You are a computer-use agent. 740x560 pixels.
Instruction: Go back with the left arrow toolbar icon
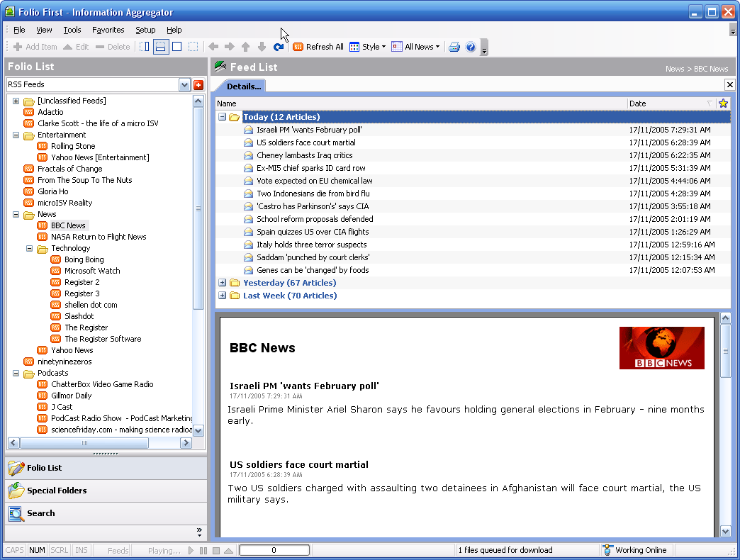pos(213,47)
